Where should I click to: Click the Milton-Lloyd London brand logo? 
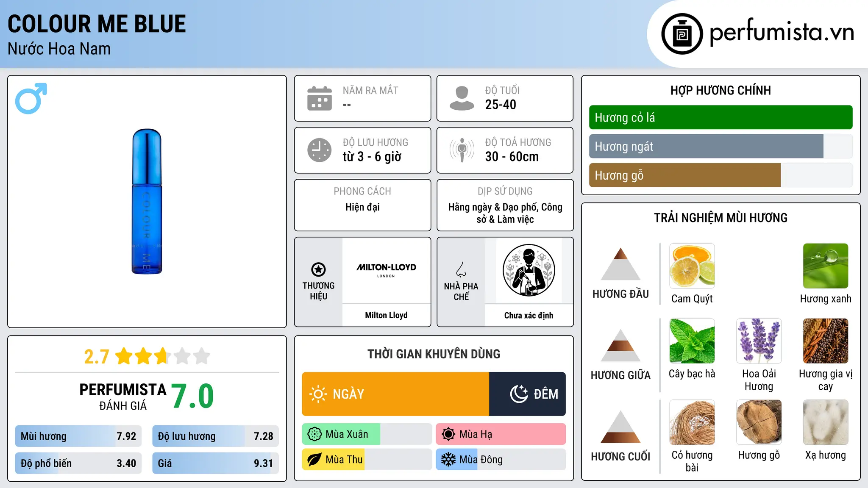click(x=386, y=270)
